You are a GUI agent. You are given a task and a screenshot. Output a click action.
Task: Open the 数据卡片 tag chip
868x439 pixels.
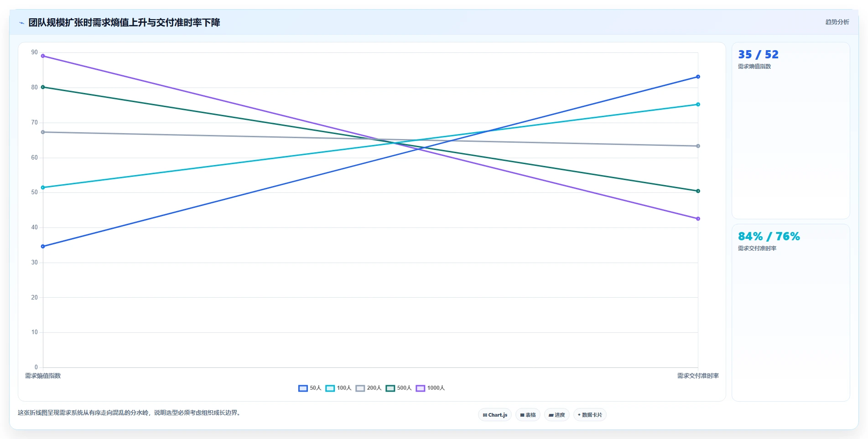click(590, 415)
